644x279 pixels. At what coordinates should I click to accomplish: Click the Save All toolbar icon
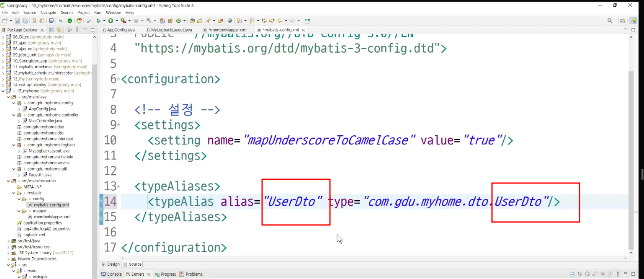click(x=25, y=21)
